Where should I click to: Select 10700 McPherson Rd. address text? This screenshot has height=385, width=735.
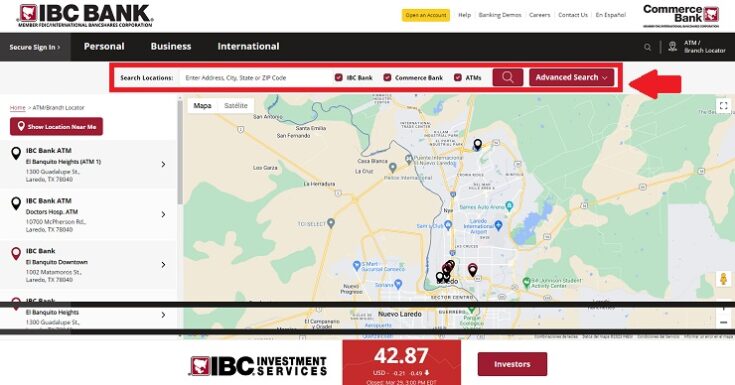56,222
